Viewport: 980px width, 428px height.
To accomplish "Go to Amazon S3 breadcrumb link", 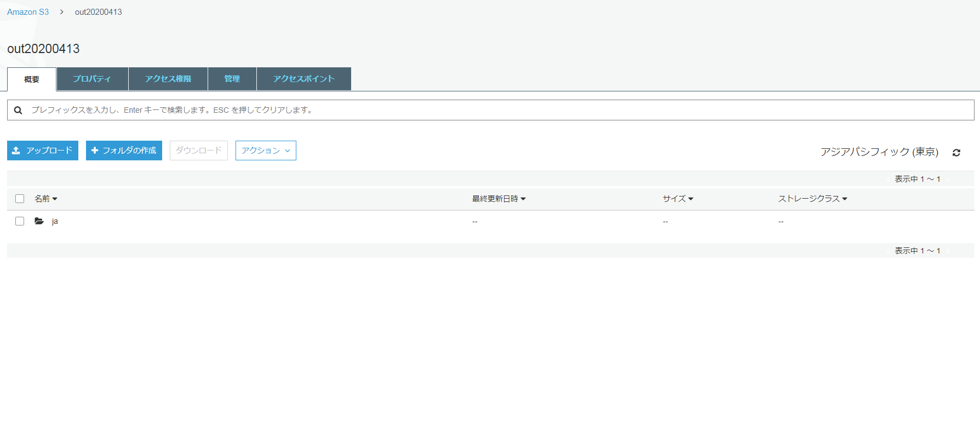I will point(28,12).
